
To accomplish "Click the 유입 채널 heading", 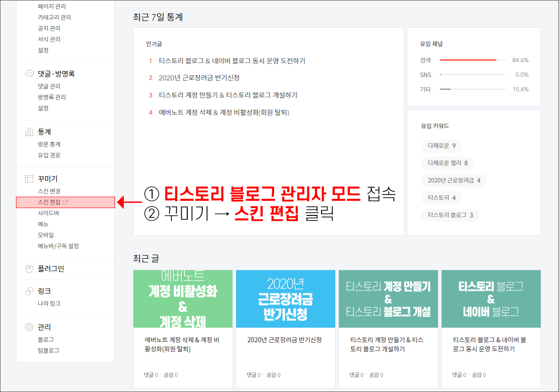I will [x=431, y=44].
